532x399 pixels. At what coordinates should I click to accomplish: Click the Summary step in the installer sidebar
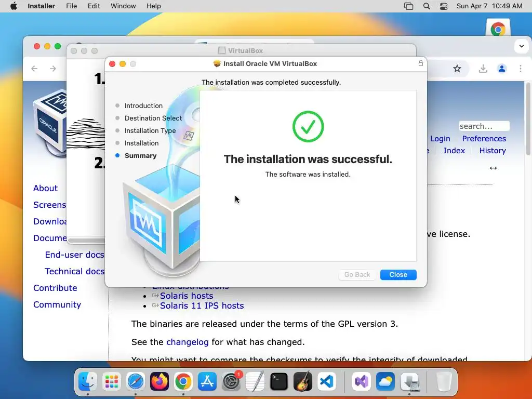(140, 156)
